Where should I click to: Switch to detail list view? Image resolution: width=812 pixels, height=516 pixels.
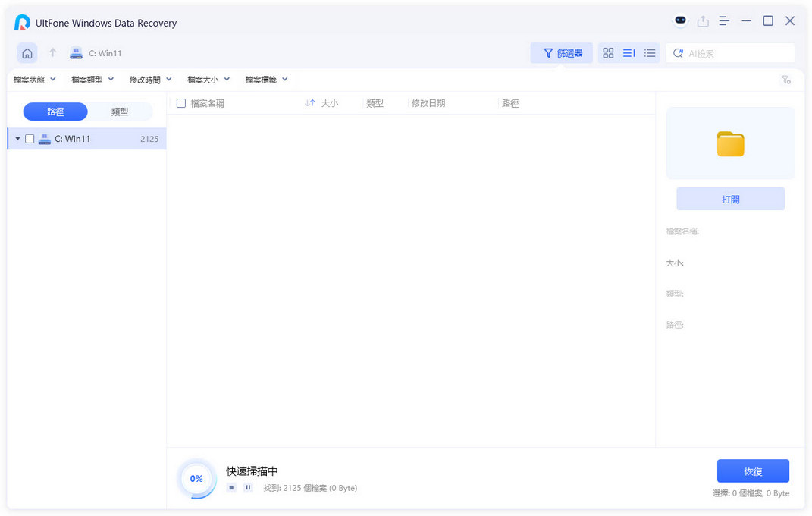pos(629,53)
